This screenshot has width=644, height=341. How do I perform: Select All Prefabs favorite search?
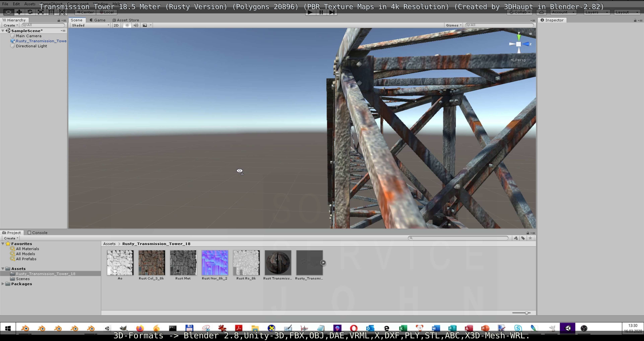[26, 259]
